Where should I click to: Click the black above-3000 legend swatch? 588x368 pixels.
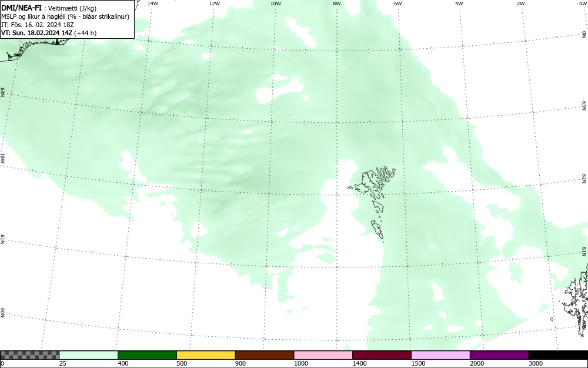(558, 355)
